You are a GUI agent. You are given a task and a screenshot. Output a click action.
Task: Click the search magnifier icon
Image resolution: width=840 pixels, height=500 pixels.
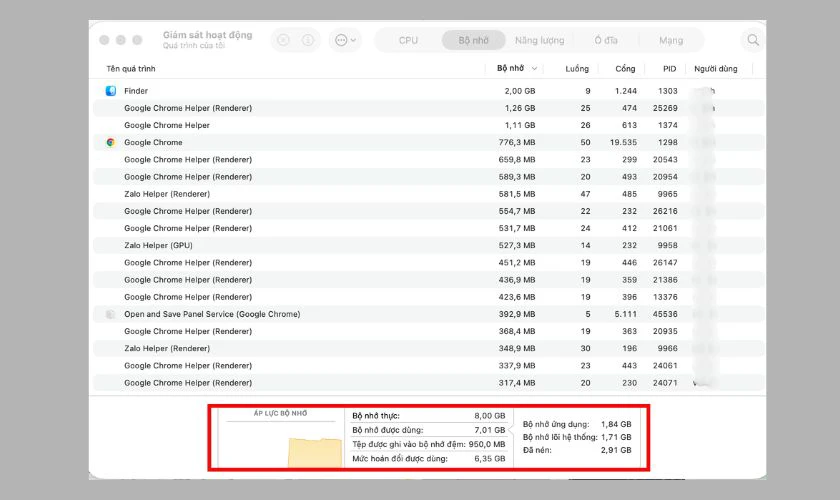point(753,40)
